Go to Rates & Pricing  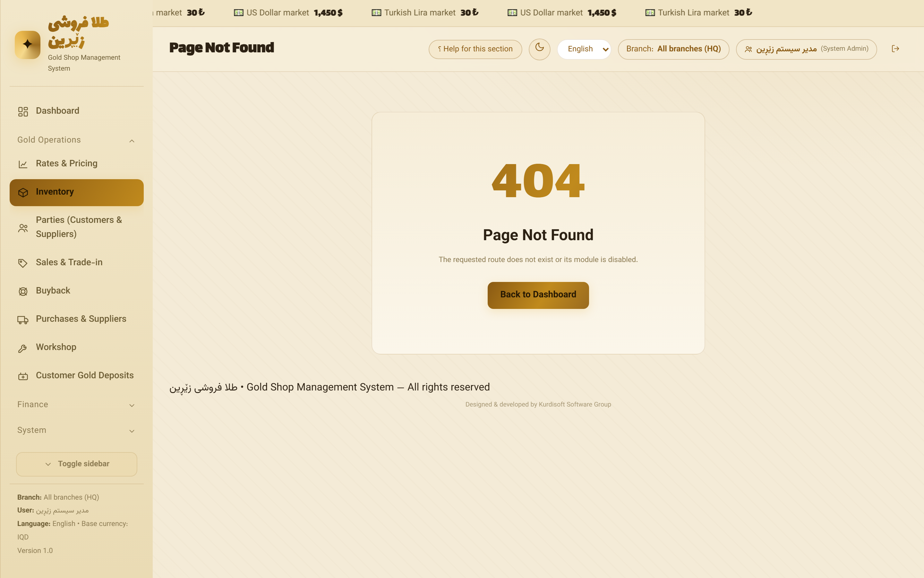point(76,164)
